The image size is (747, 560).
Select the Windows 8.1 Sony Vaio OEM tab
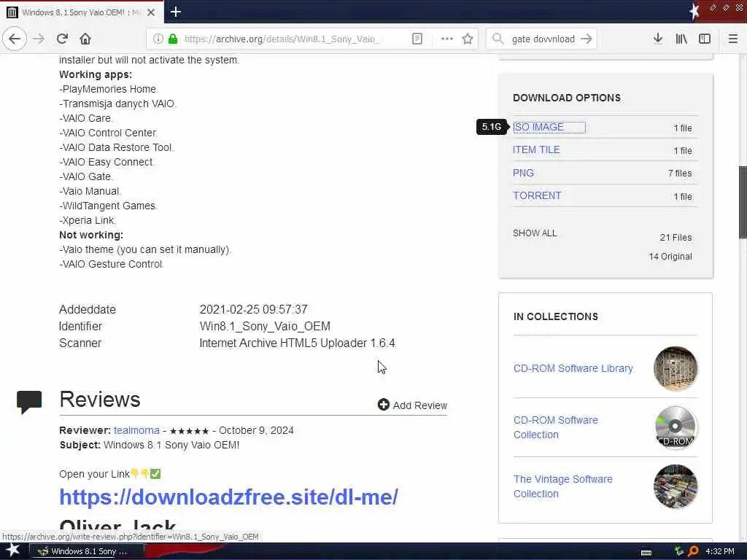click(82, 12)
